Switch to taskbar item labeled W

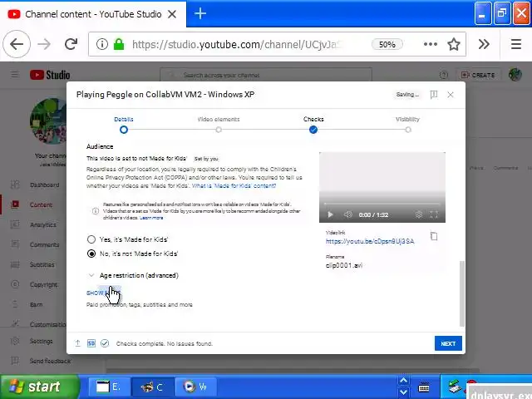coord(195,387)
